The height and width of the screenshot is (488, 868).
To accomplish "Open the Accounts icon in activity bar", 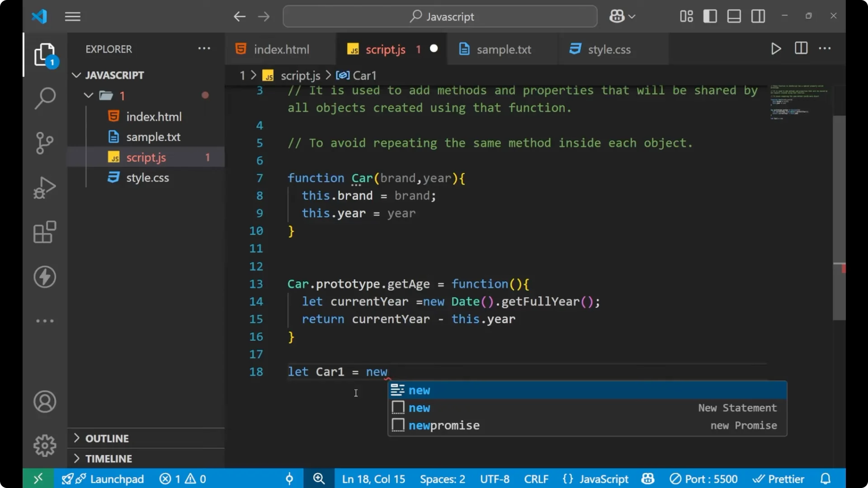I will click(44, 402).
